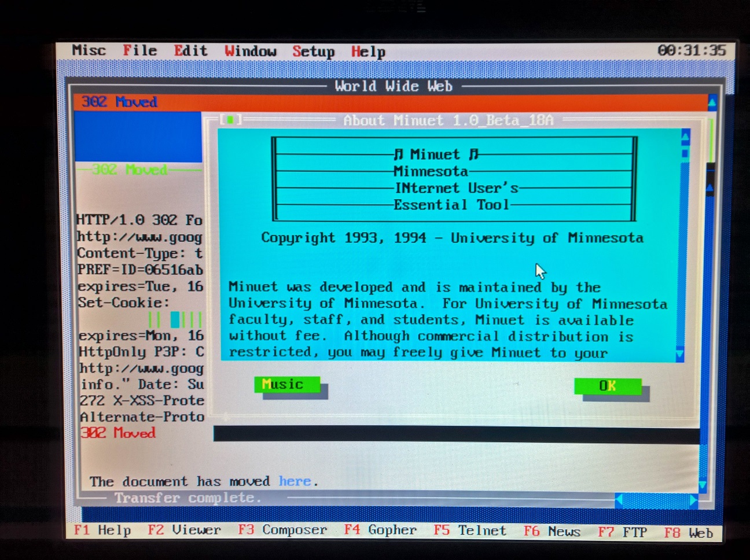Click F1 Help in status bar
Image resolution: width=750 pixels, height=560 pixels.
tap(102, 530)
